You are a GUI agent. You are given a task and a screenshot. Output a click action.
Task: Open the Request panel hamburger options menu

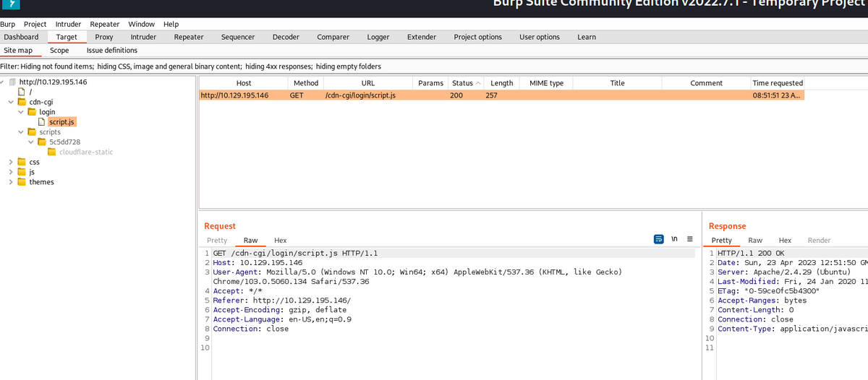click(689, 239)
